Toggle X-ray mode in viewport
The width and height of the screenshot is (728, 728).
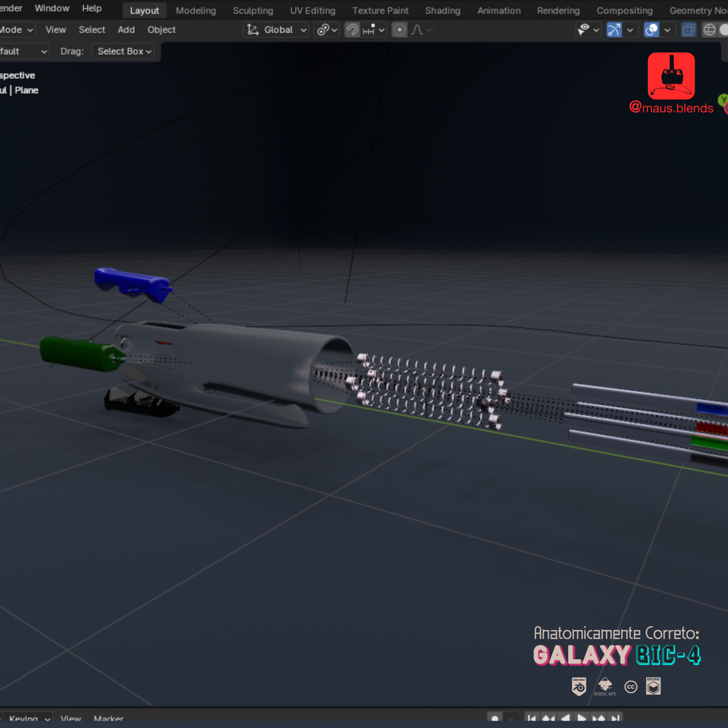tap(689, 30)
